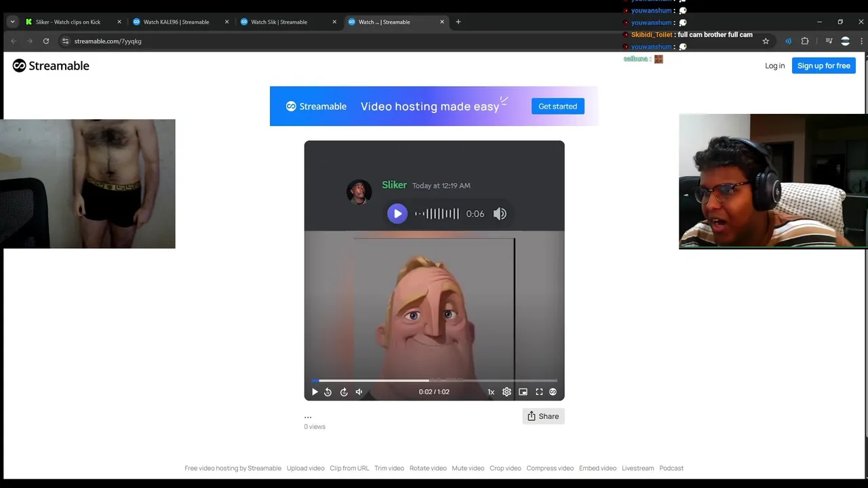Open the Compress video link
The width and height of the screenshot is (868, 488).
tap(550, 468)
